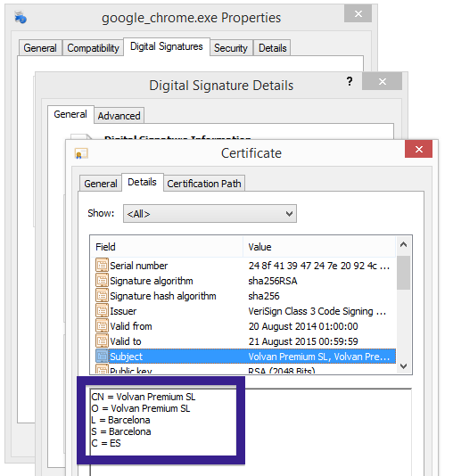Viewport: 453px width, 476px height.
Task: Select the Certificate Details tab
Action: click(142, 182)
